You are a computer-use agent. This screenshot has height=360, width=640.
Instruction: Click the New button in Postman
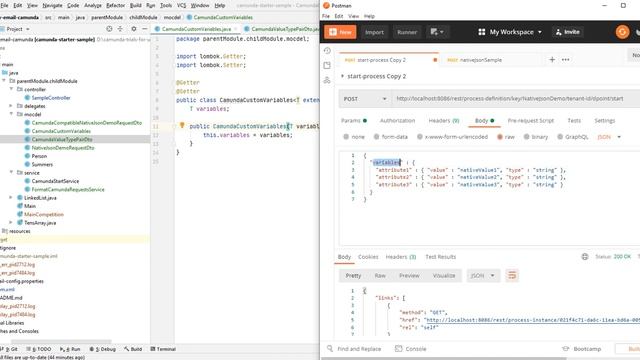pos(340,32)
